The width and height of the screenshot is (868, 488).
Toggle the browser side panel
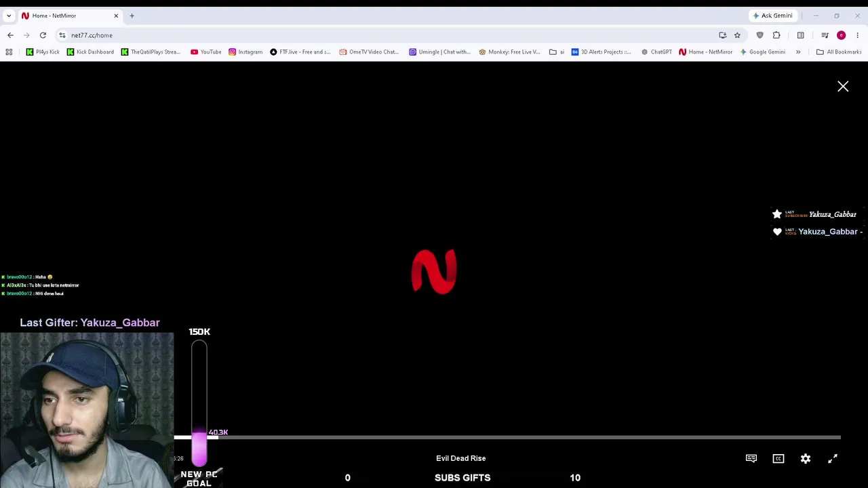[x=801, y=35]
